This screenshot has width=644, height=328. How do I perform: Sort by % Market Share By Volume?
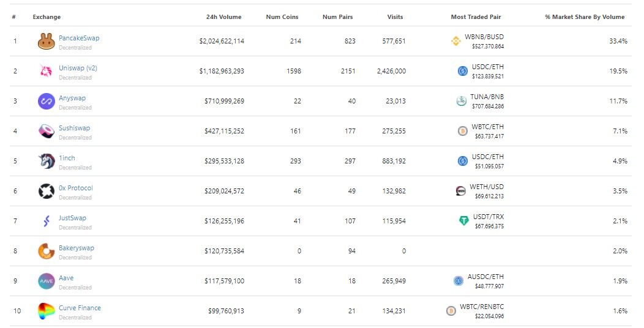click(x=585, y=17)
